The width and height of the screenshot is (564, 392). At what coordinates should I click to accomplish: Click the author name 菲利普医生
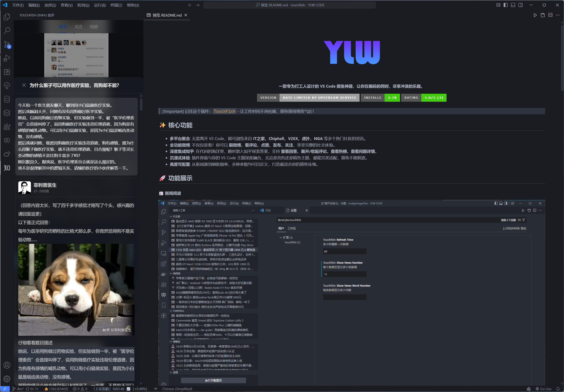click(45, 185)
